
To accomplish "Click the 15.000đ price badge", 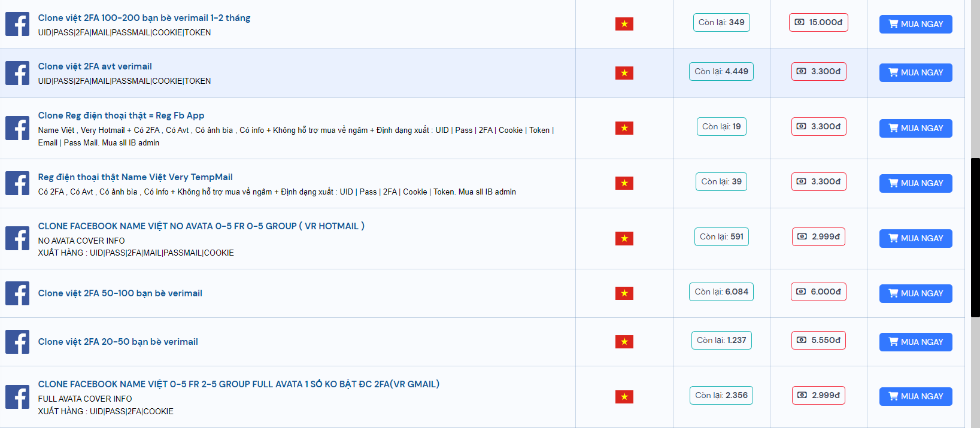I will click(x=818, y=22).
